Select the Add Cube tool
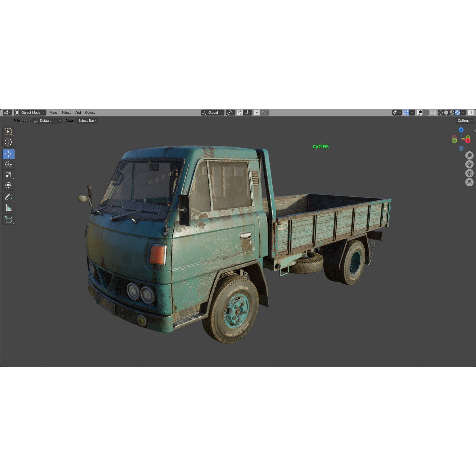The image size is (476, 476). pyautogui.click(x=8, y=219)
